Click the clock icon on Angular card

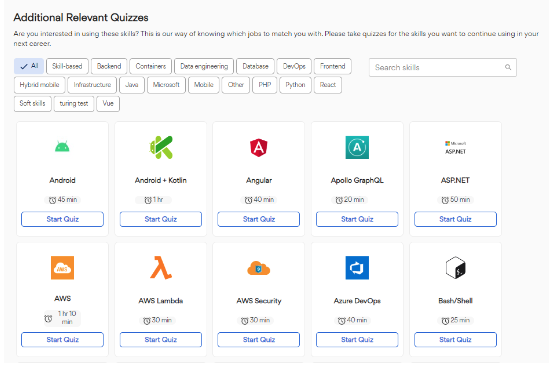pos(248,200)
